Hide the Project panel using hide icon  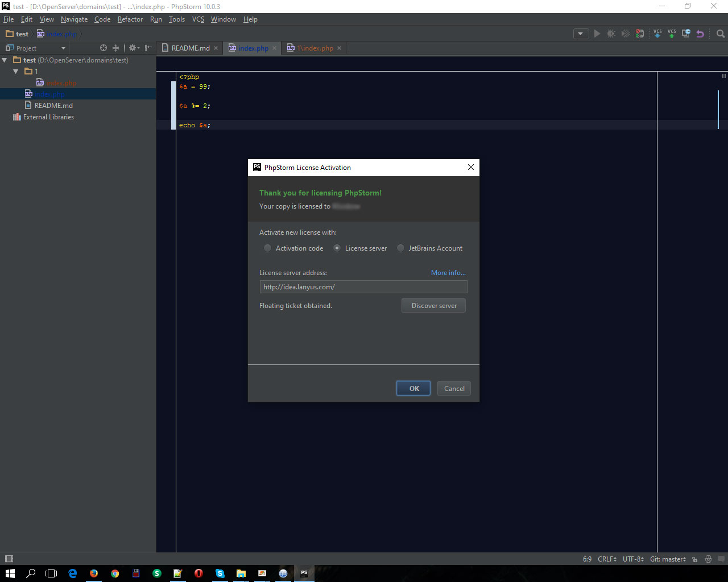[x=148, y=48]
